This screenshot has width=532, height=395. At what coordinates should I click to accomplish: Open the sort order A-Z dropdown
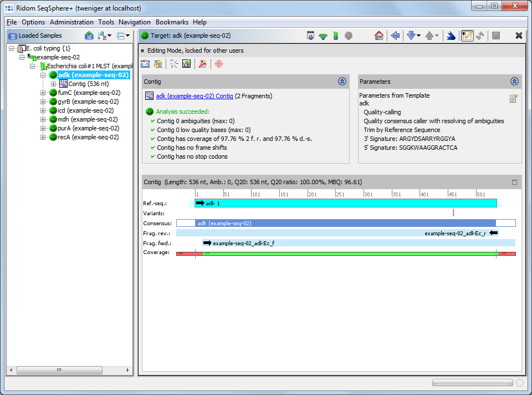pyautogui.click(x=104, y=36)
